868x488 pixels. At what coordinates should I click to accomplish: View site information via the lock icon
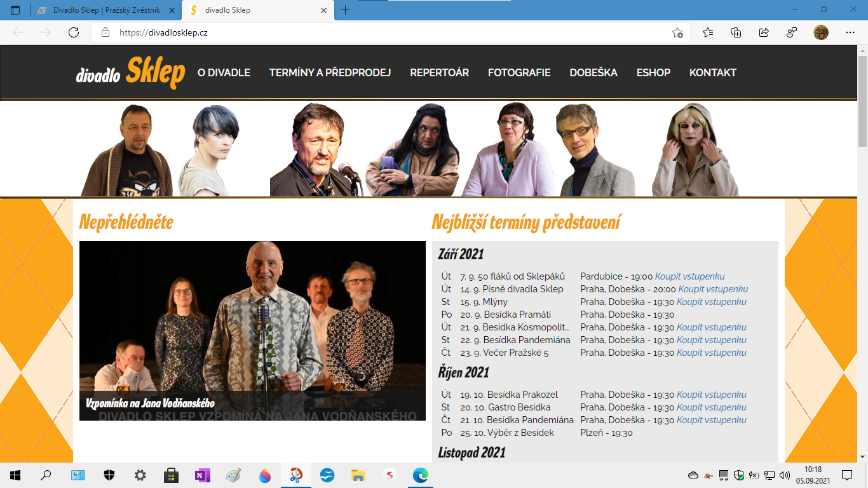[105, 32]
